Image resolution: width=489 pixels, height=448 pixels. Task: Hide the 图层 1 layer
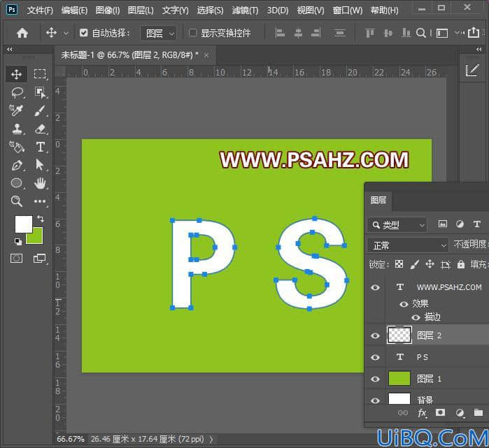click(x=376, y=379)
